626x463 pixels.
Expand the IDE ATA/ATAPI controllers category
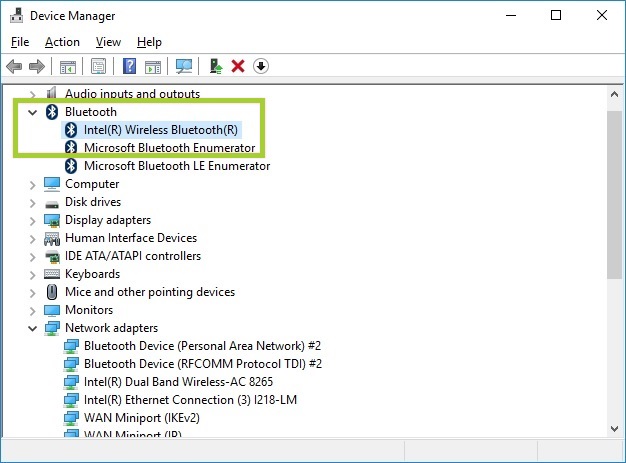(33, 257)
